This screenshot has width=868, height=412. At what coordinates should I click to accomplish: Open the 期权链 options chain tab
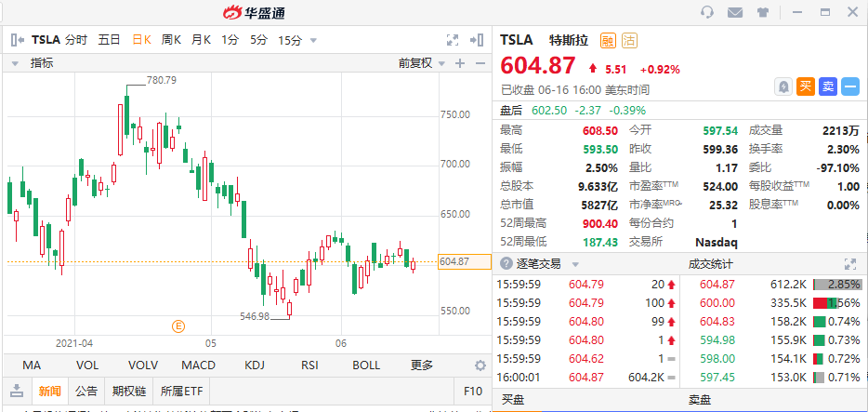click(x=128, y=391)
